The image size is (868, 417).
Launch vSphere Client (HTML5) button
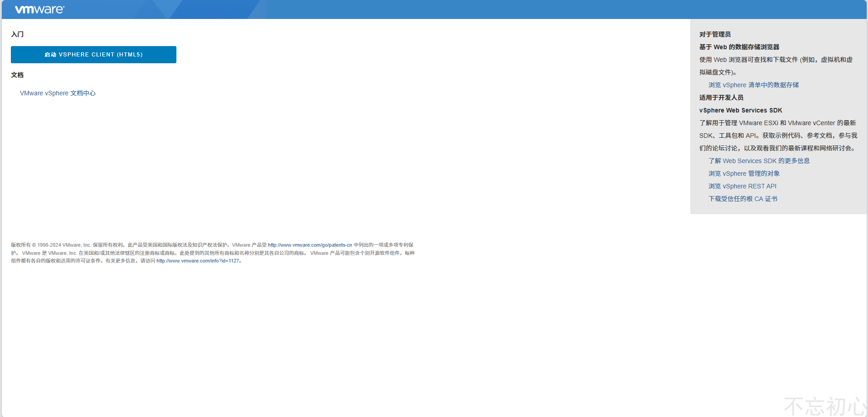point(94,55)
